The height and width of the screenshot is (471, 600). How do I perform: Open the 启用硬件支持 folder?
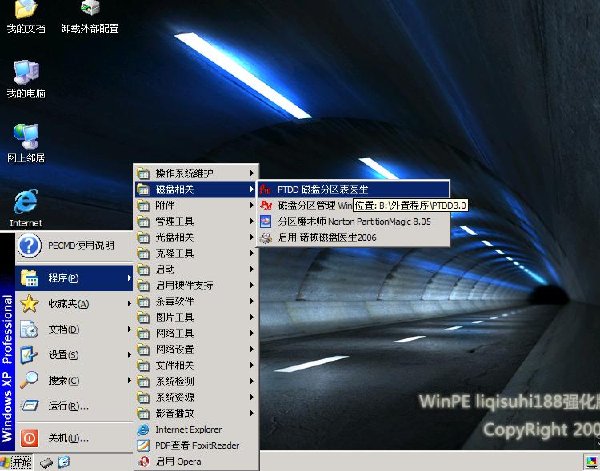[196, 285]
